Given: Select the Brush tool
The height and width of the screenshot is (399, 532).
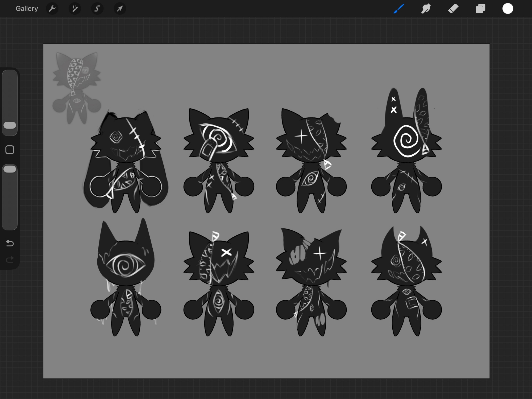Looking at the screenshot, I should (399, 9).
